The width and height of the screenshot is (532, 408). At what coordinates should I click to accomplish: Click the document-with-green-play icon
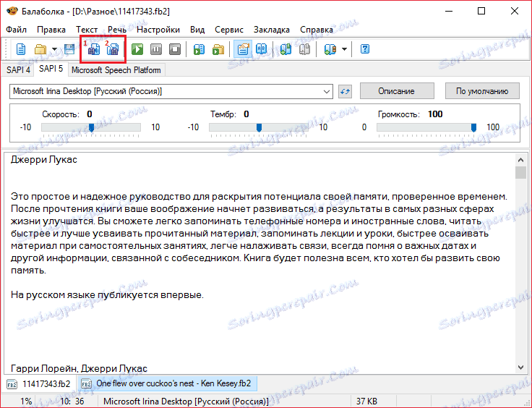tap(199, 50)
